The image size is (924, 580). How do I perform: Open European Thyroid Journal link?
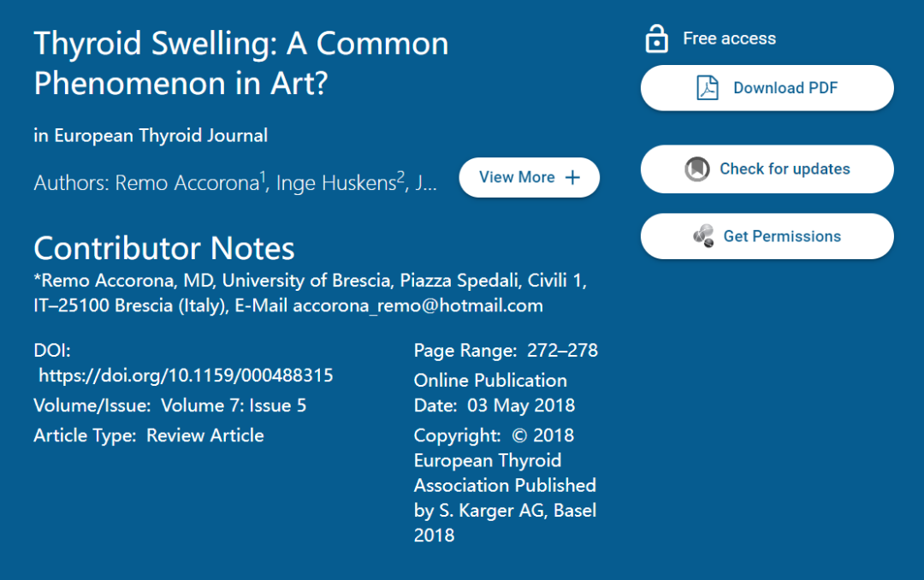click(x=161, y=135)
